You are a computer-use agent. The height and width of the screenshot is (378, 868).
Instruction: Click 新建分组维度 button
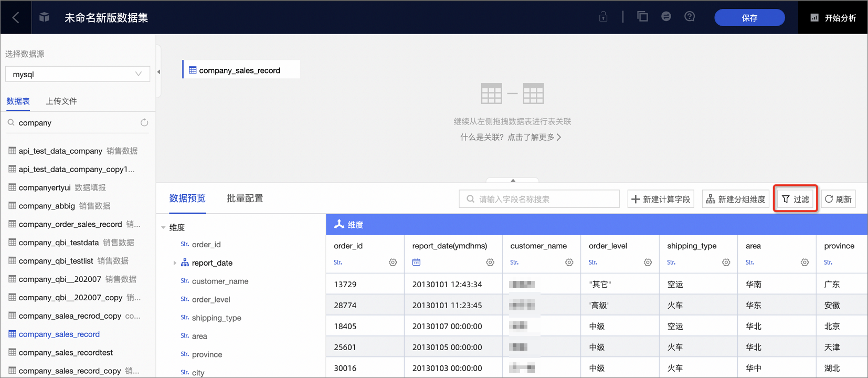736,199
